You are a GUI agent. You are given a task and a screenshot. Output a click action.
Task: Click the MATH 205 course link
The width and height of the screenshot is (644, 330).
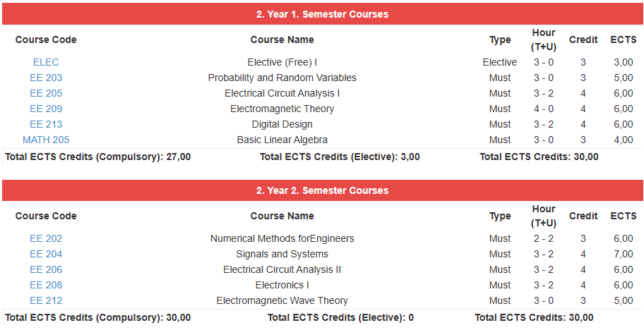46,140
